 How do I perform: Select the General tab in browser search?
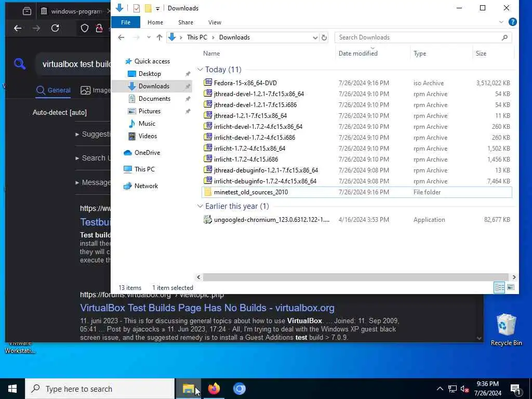[x=54, y=90]
